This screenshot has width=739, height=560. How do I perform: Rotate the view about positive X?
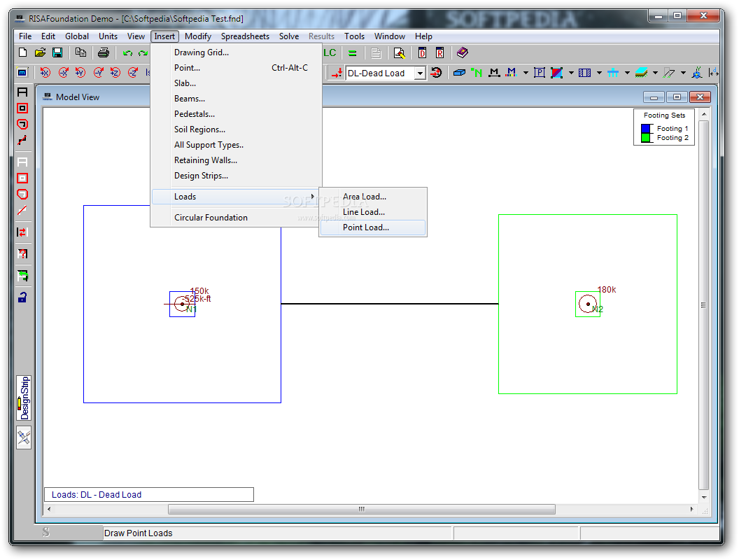pyautogui.click(x=45, y=73)
